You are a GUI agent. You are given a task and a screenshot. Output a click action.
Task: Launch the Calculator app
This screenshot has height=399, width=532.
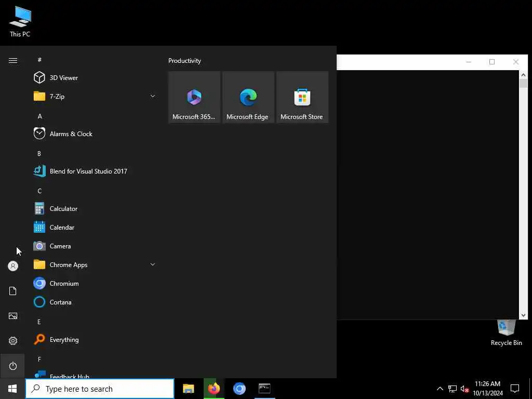click(95, 209)
